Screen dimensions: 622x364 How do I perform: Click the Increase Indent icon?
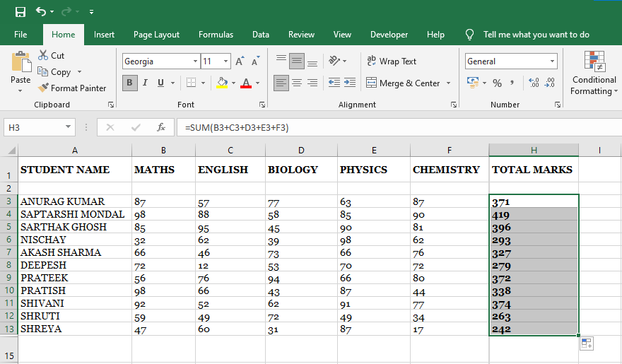pos(350,83)
